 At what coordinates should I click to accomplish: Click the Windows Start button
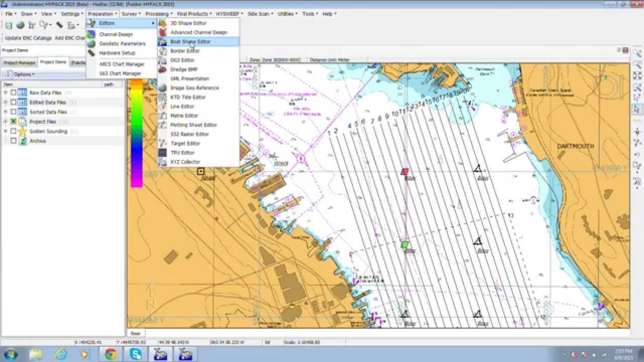point(11,354)
